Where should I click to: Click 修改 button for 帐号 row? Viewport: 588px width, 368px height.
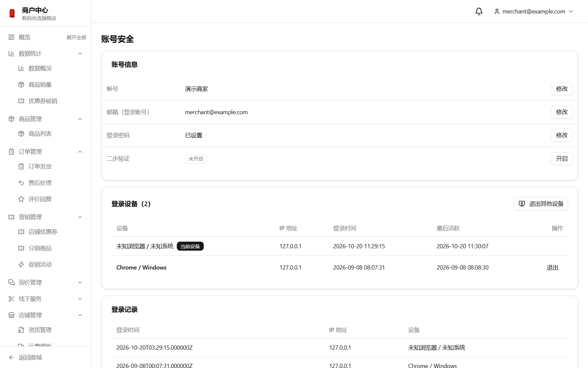[x=562, y=89]
